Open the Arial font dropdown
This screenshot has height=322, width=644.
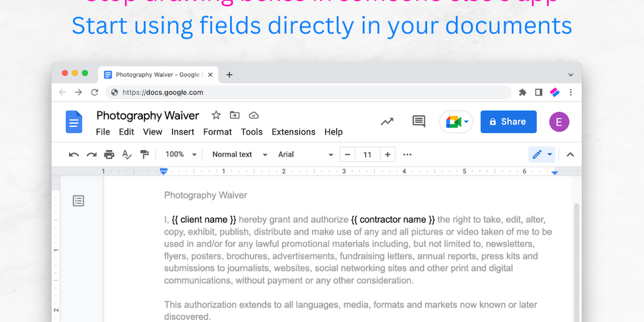(x=306, y=155)
